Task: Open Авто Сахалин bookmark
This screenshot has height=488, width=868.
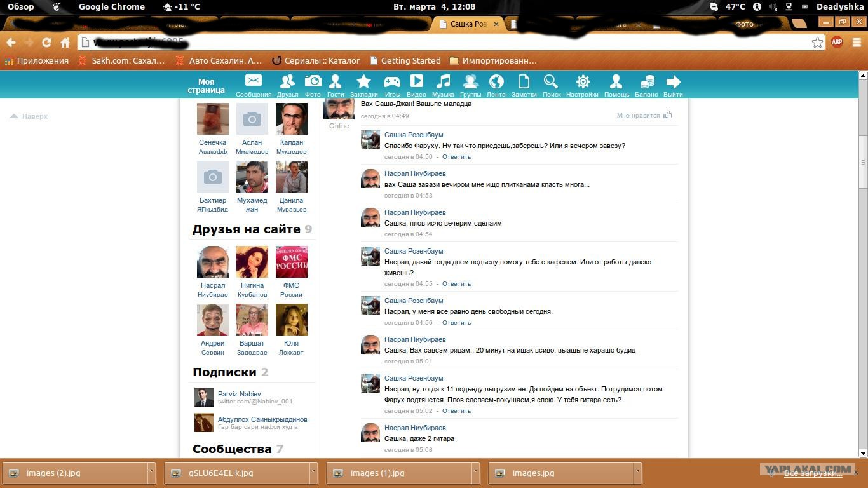Action: click(x=218, y=61)
